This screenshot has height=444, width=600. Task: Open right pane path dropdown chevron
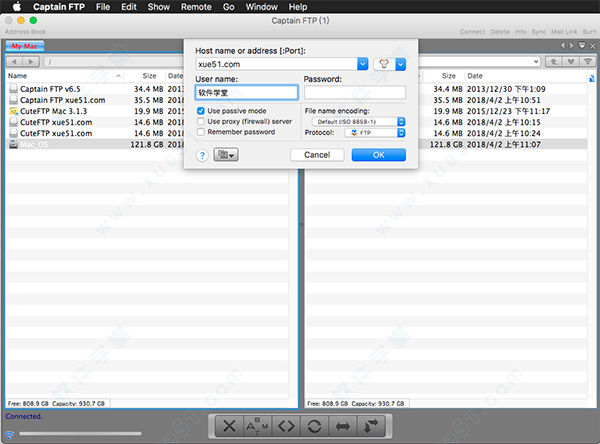pos(536,61)
